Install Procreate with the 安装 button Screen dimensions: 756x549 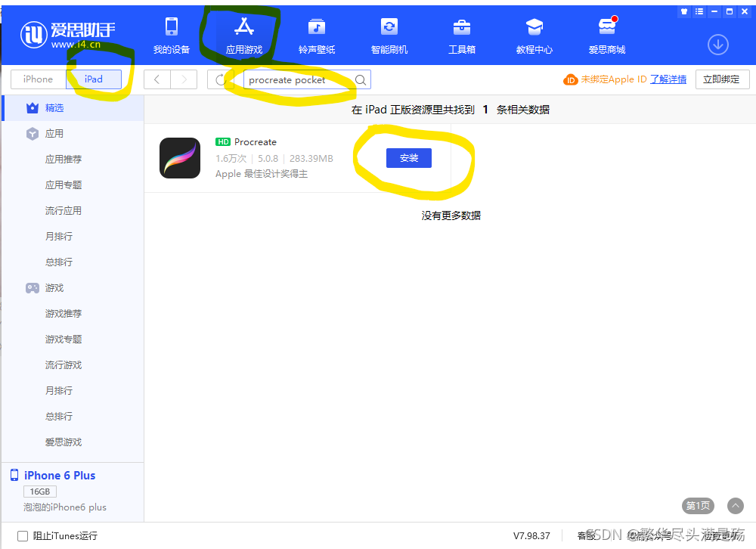click(409, 158)
